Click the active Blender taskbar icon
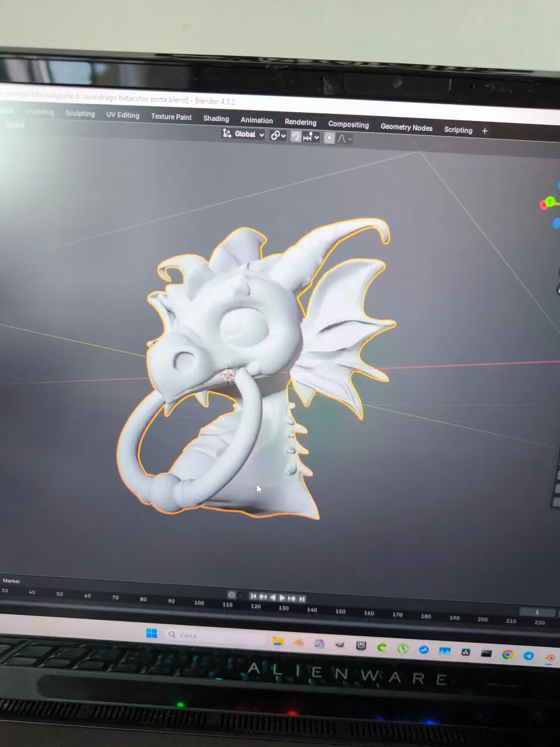The height and width of the screenshot is (747, 560). (x=549, y=658)
